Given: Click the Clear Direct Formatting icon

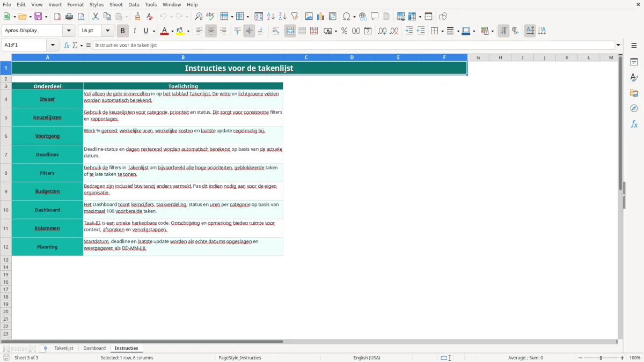Looking at the screenshot, I should (149, 16).
